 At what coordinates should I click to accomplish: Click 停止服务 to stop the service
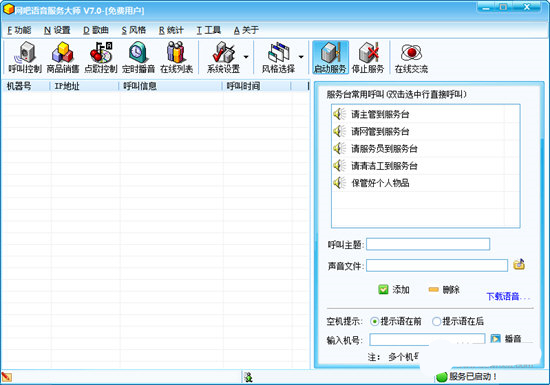[x=368, y=58]
